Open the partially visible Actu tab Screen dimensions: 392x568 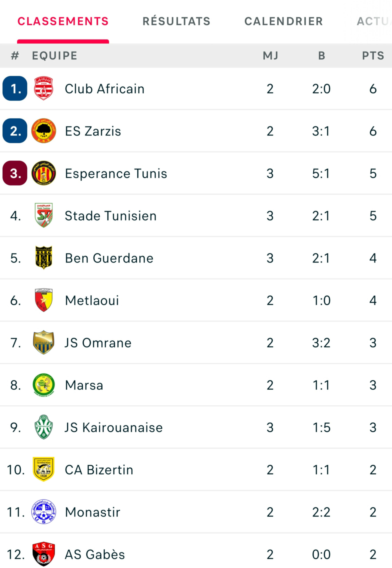tap(374, 21)
